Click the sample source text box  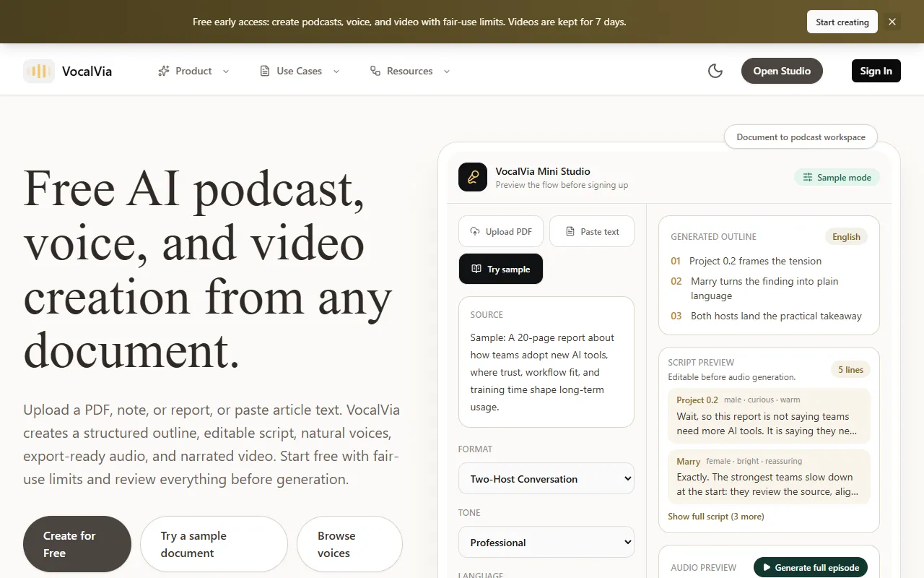(x=546, y=362)
